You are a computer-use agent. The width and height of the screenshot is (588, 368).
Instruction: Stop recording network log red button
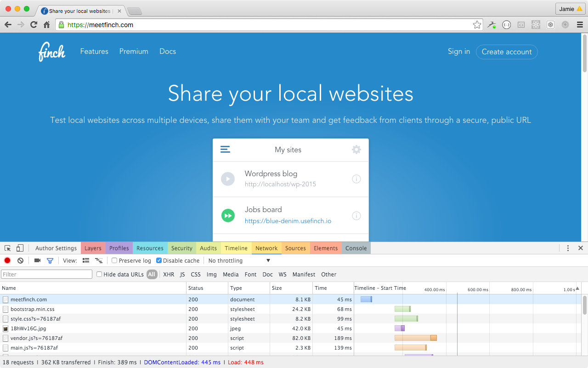click(x=7, y=260)
